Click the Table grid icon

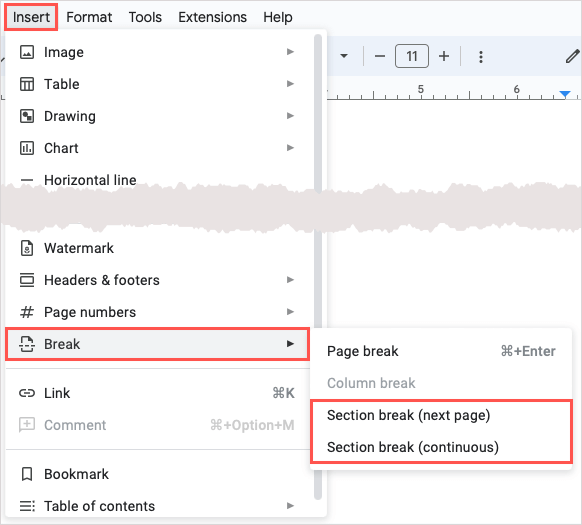click(27, 84)
